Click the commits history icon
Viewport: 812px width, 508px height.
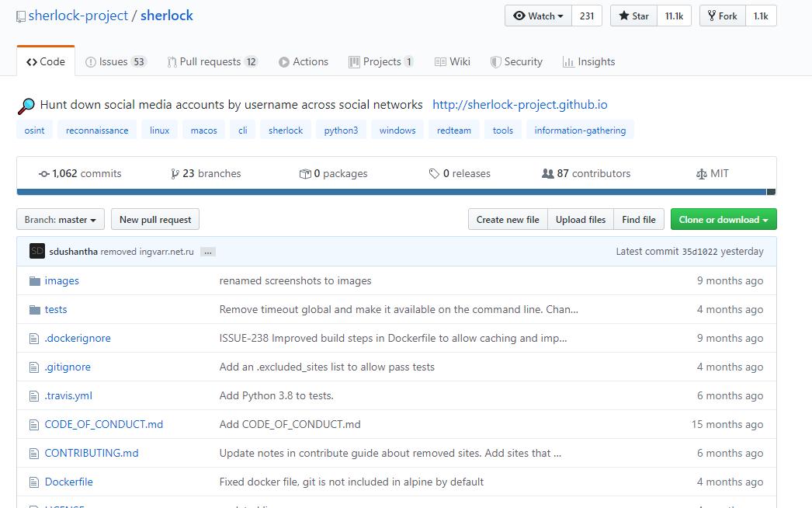point(44,174)
